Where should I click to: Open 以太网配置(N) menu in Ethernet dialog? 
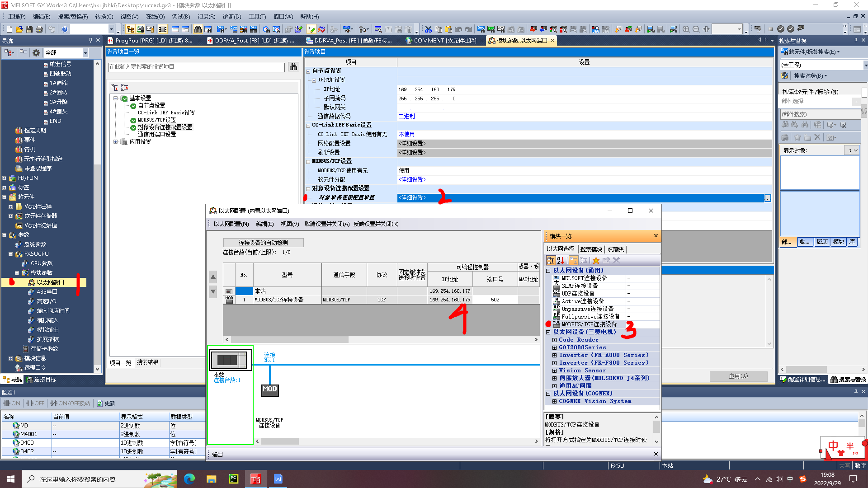coord(231,224)
